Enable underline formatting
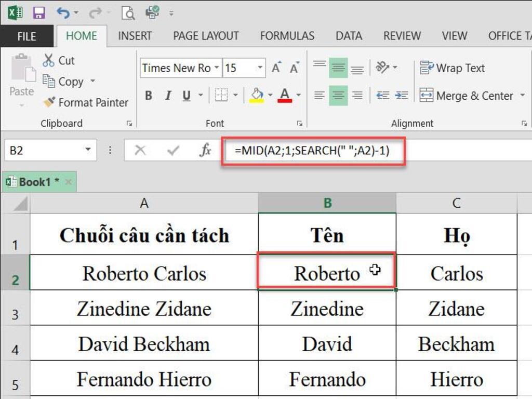The image size is (532, 399). pyautogui.click(x=185, y=96)
